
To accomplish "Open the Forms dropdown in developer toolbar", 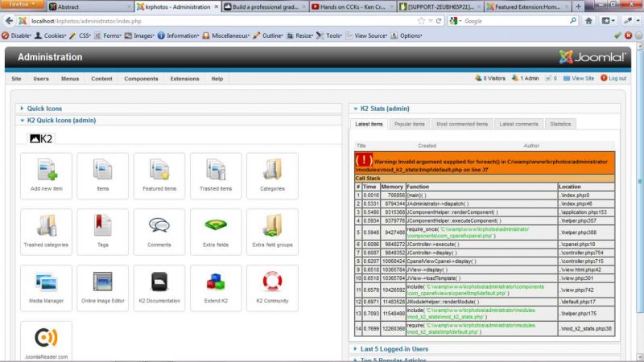I will click(x=108, y=35).
